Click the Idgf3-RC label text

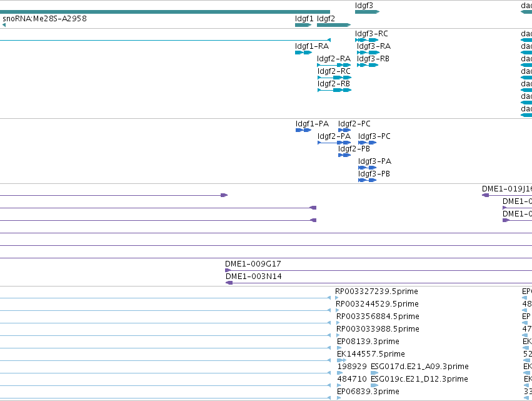pos(371,34)
